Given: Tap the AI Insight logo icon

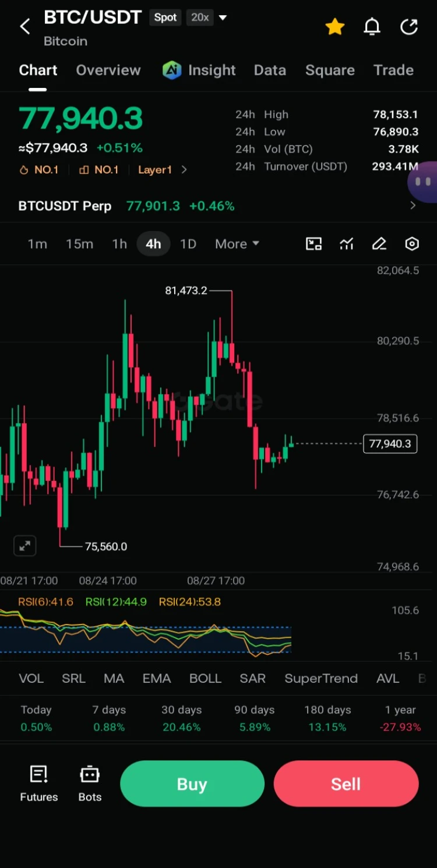Looking at the screenshot, I should point(172,70).
